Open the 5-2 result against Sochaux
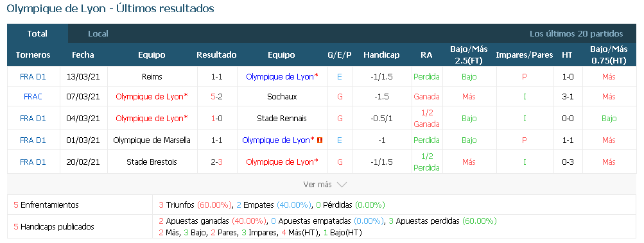Screen dimensions: 644x243 click(x=216, y=97)
